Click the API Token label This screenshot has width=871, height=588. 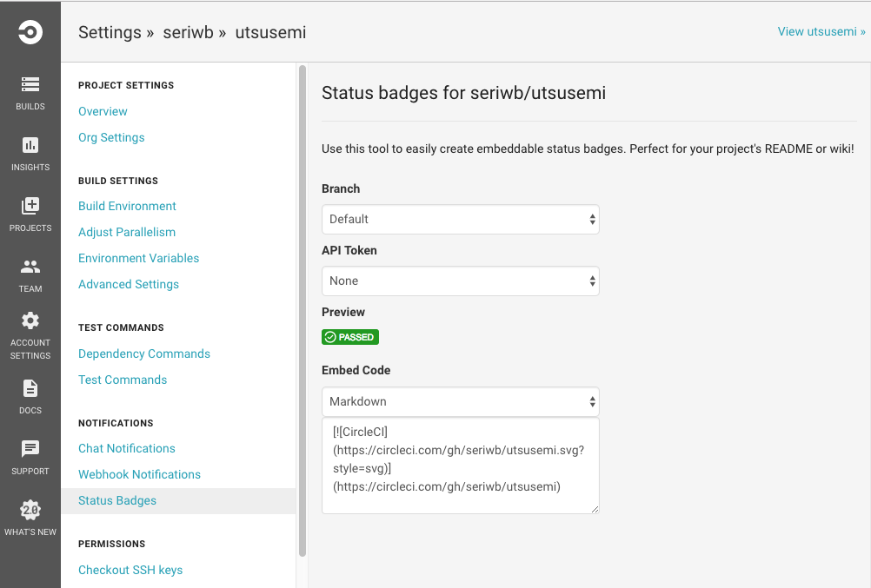click(x=349, y=250)
